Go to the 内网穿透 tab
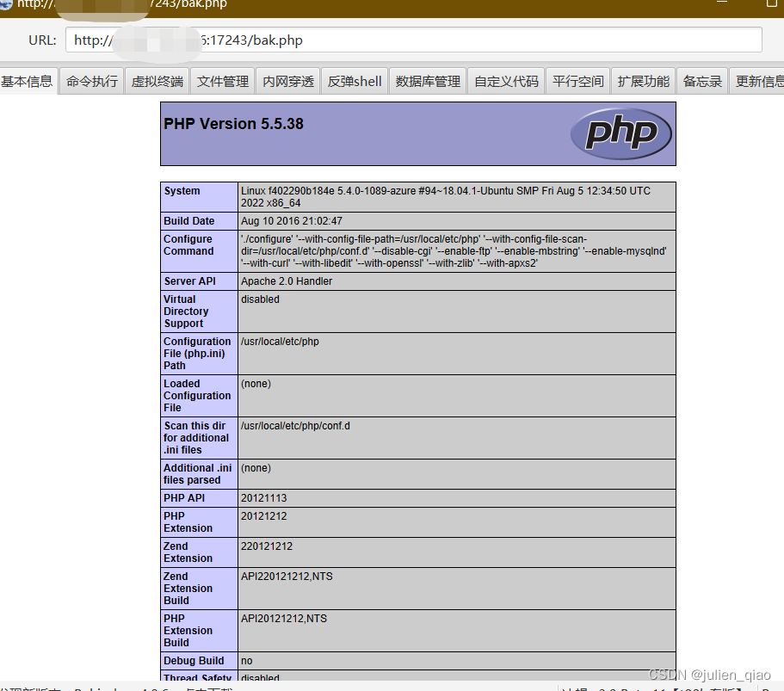Screen dimensions: 784x691 pos(288,81)
